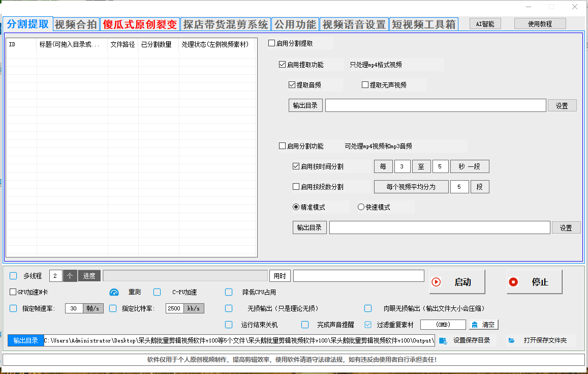The height and width of the screenshot is (374, 588).
Task: Open the 使用教程 tutorial
Action: (x=540, y=23)
